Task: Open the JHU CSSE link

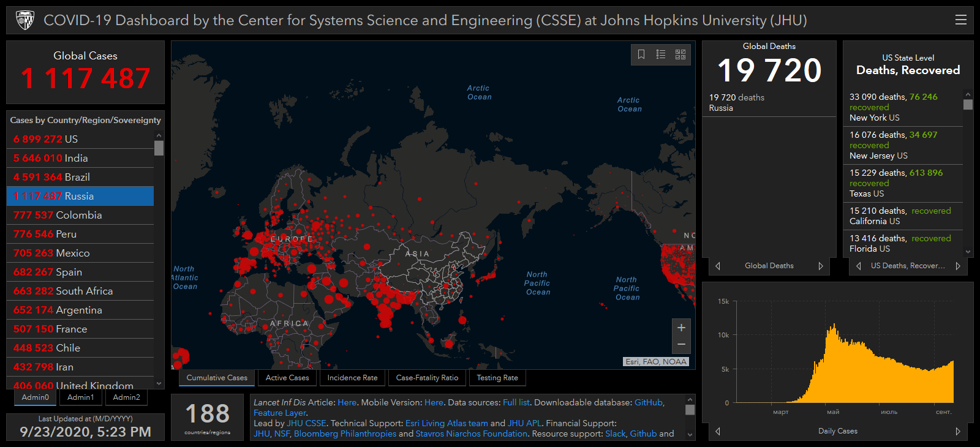Action: 306,423
